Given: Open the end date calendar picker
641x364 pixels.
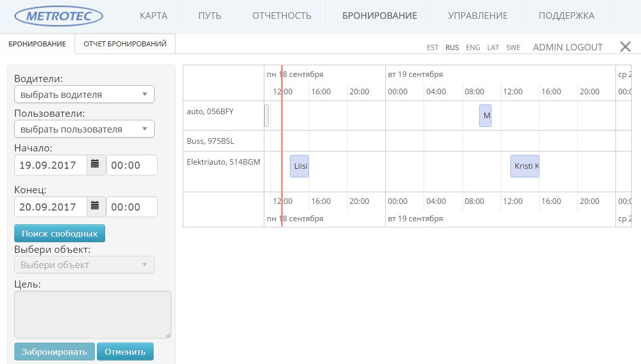Looking at the screenshot, I should pyautogui.click(x=95, y=206).
